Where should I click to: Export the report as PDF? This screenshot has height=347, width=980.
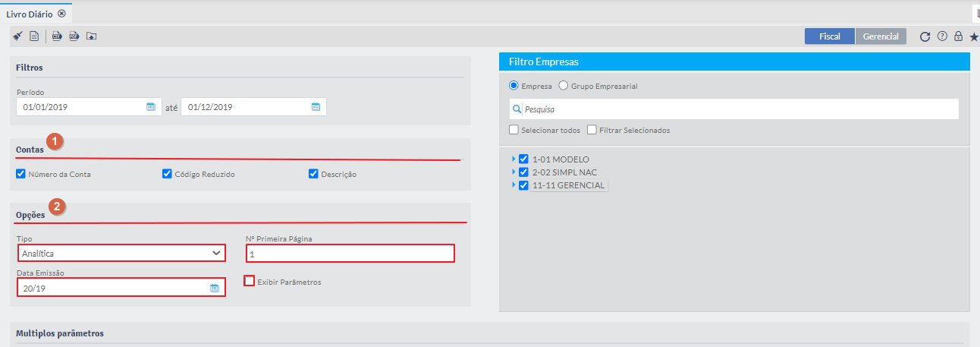74,36
